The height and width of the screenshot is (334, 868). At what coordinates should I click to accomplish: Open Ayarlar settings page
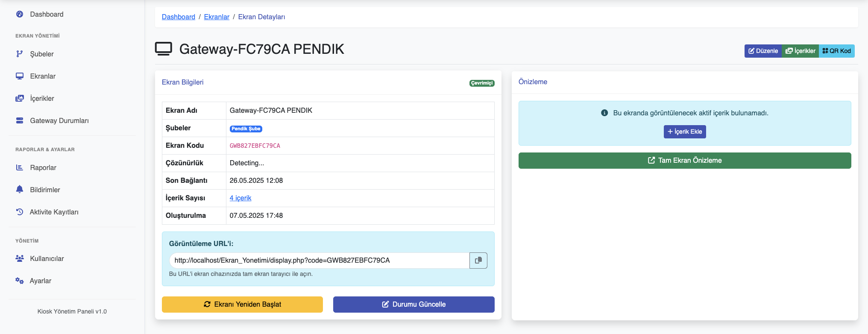[41, 281]
